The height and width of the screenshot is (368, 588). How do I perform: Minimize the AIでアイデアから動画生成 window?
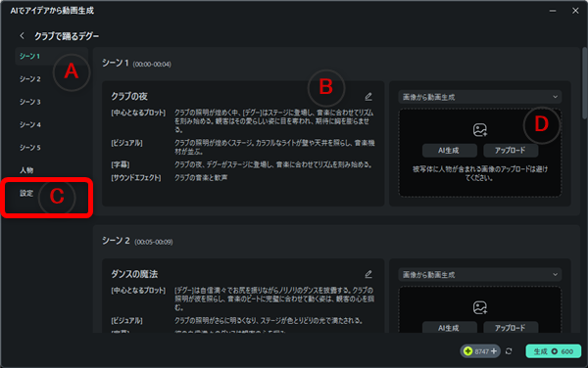pos(553,11)
